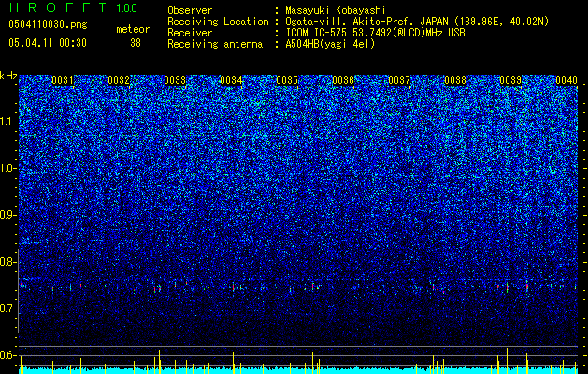The height and width of the screenshot is (374, 588).
Task: Click the 1.1 frequency axis label
Action: click(7, 122)
